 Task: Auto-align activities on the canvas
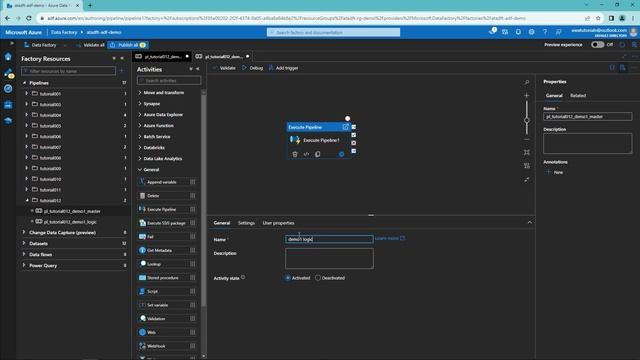(527, 166)
